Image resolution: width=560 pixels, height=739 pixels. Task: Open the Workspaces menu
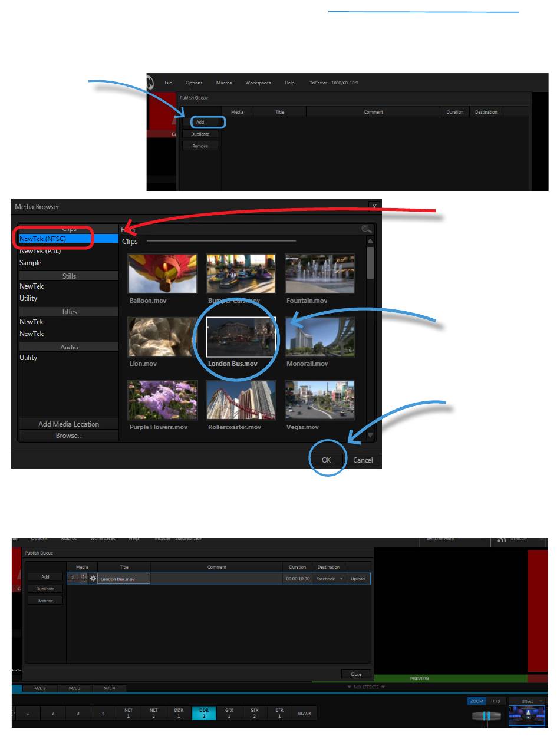coord(258,83)
